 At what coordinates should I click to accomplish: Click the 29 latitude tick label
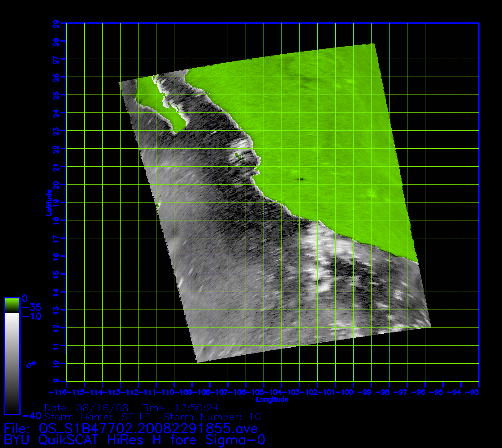tap(56, 23)
